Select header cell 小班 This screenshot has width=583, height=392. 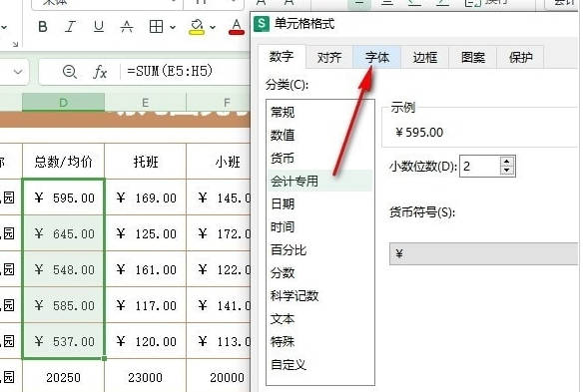pos(219,162)
